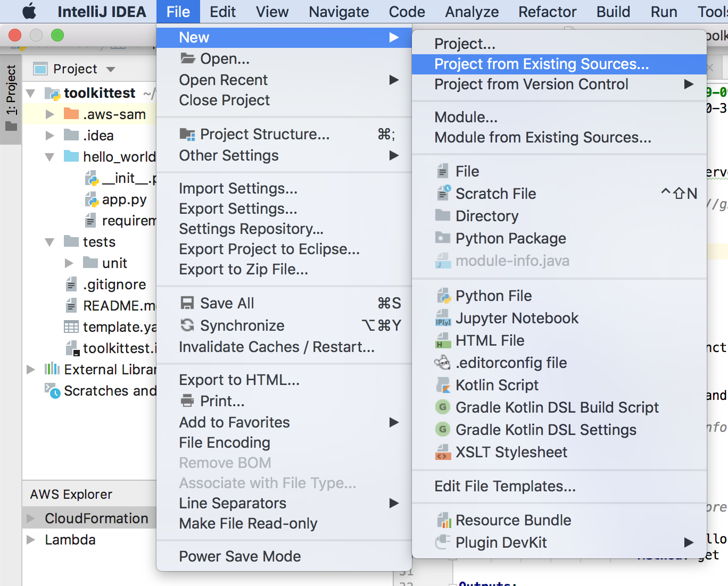Click the Python Package icon
The image size is (728, 586).
(x=443, y=238)
